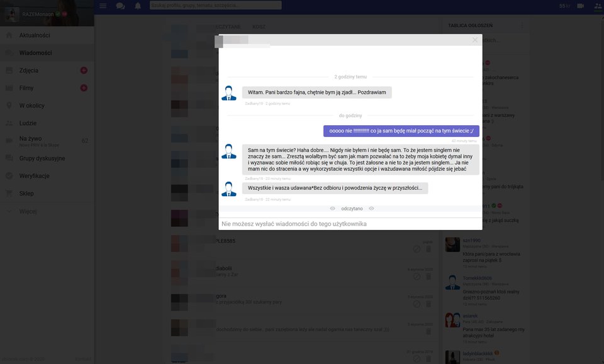Screen dimensions: 604x364
Task: Open the hamburger menu in top bar
Action: coord(103,6)
